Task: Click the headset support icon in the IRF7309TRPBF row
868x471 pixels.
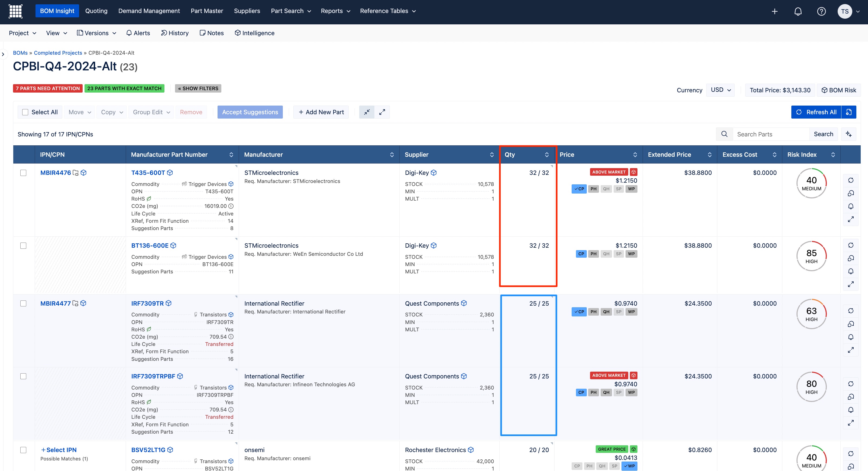Action: [x=851, y=397]
